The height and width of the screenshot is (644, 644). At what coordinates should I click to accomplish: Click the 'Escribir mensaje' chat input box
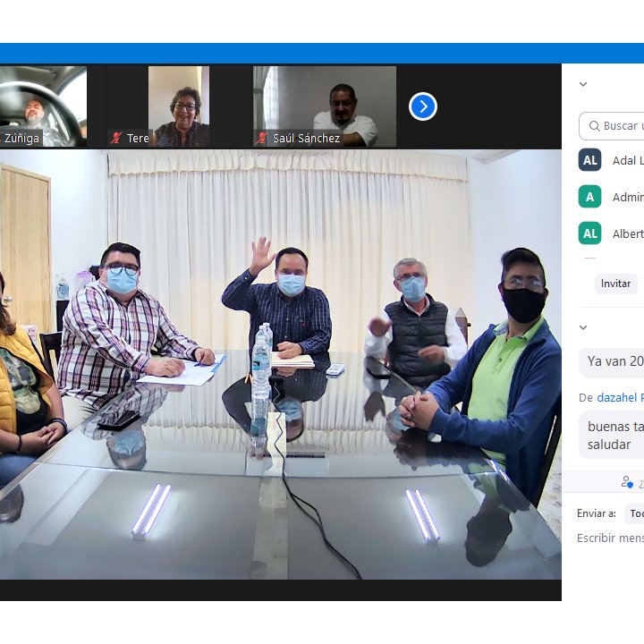[610, 538]
